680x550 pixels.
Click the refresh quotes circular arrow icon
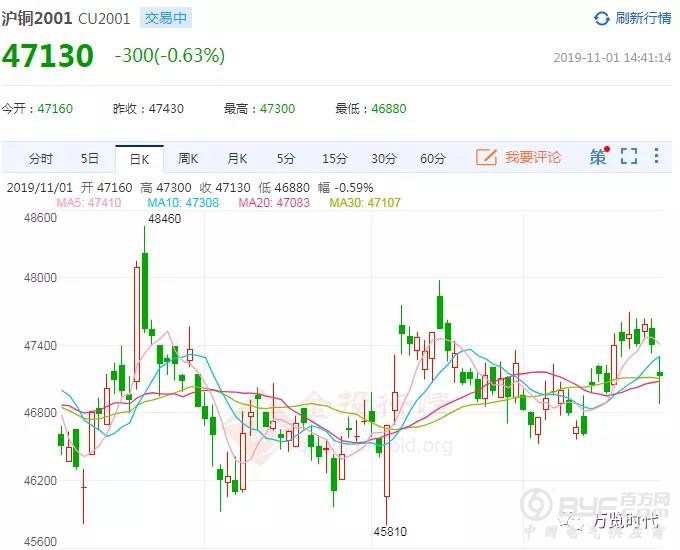601,18
